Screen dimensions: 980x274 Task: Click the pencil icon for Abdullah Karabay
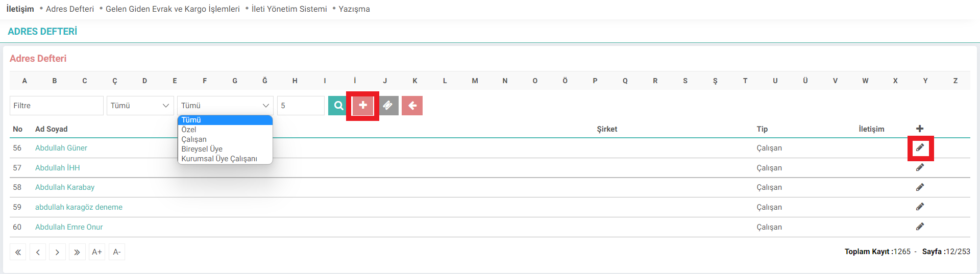[920, 187]
